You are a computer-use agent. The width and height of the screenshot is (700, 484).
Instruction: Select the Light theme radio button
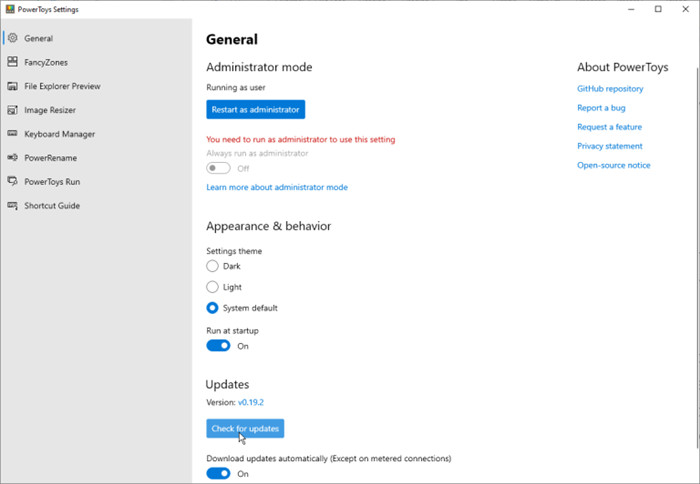pos(212,287)
